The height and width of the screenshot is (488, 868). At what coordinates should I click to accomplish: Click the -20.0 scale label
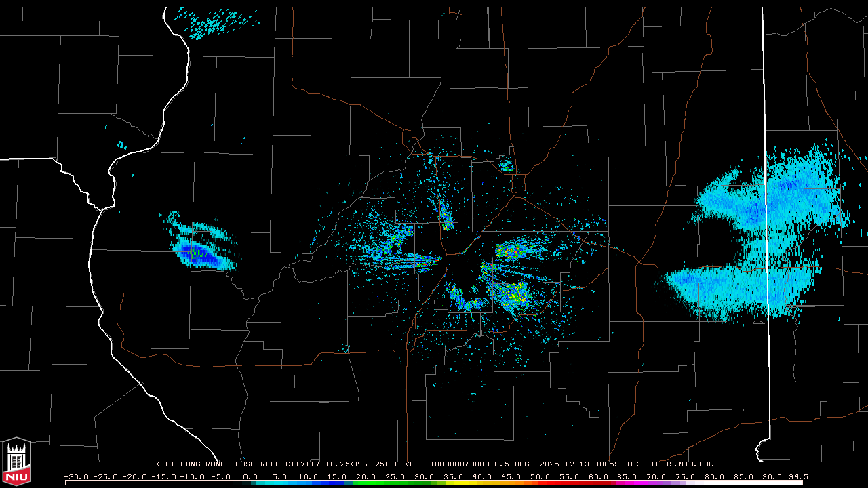(133, 476)
